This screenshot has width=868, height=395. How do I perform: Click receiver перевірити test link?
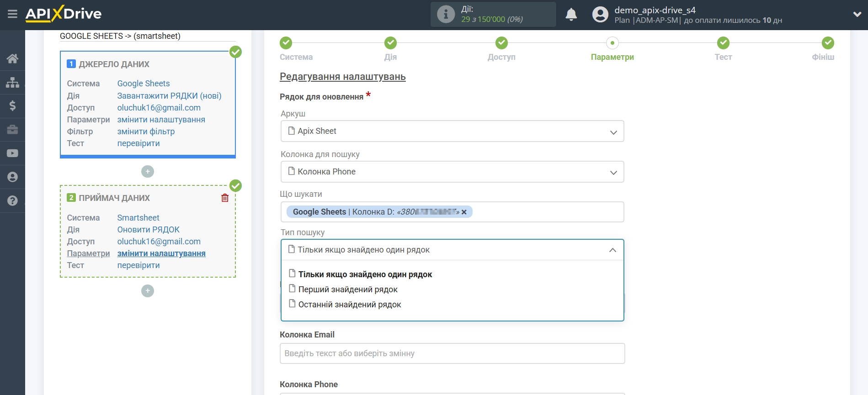(x=138, y=265)
